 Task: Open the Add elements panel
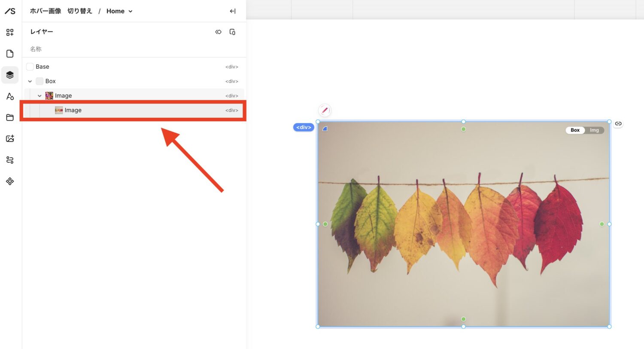click(x=10, y=32)
